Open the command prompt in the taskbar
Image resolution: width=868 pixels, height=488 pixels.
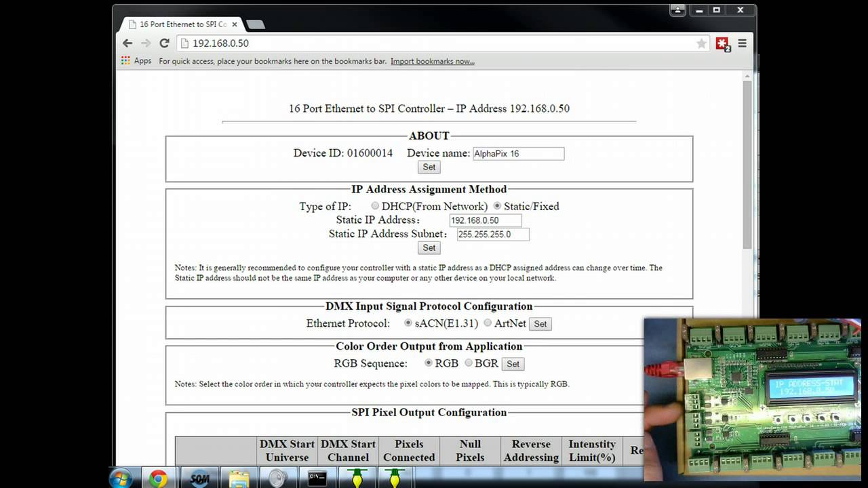tap(317, 479)
